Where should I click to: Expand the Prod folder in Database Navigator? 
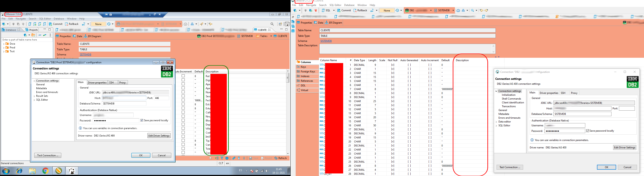click(4, 48)
